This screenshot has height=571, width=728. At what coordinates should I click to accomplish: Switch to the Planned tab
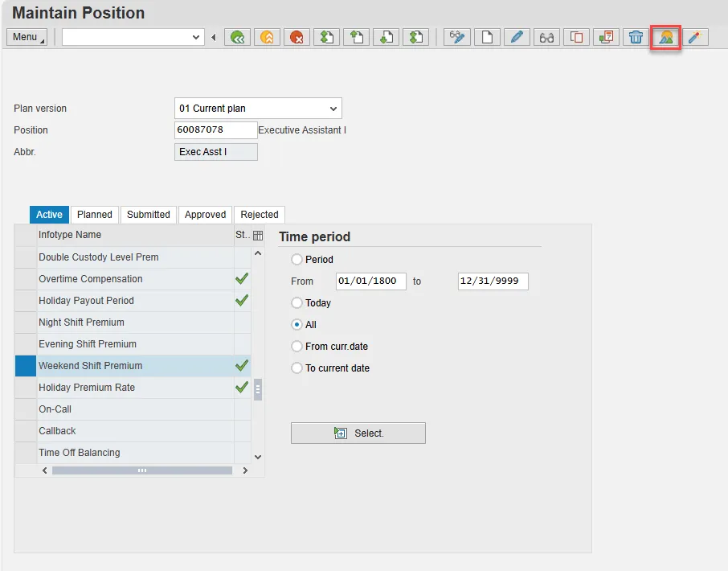click(95, 215)
